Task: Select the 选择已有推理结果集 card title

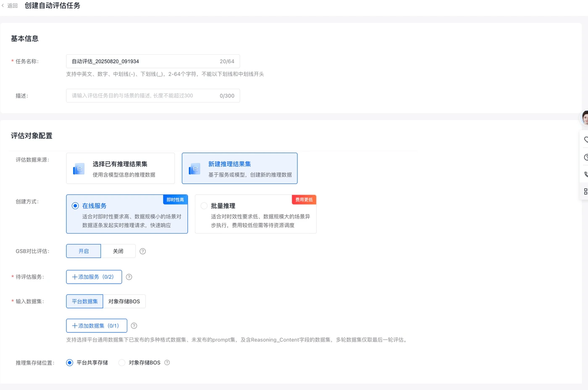Action: (120, 164)
